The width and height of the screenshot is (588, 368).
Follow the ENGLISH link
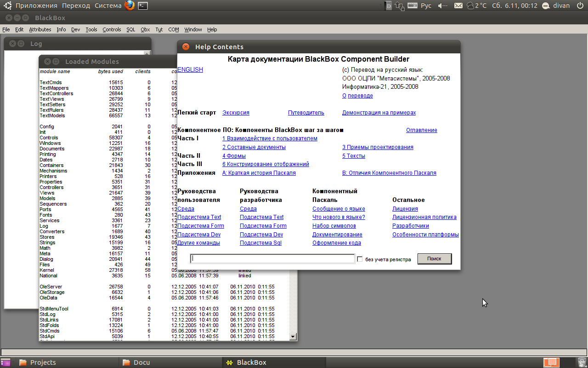(x=190, y=69)
